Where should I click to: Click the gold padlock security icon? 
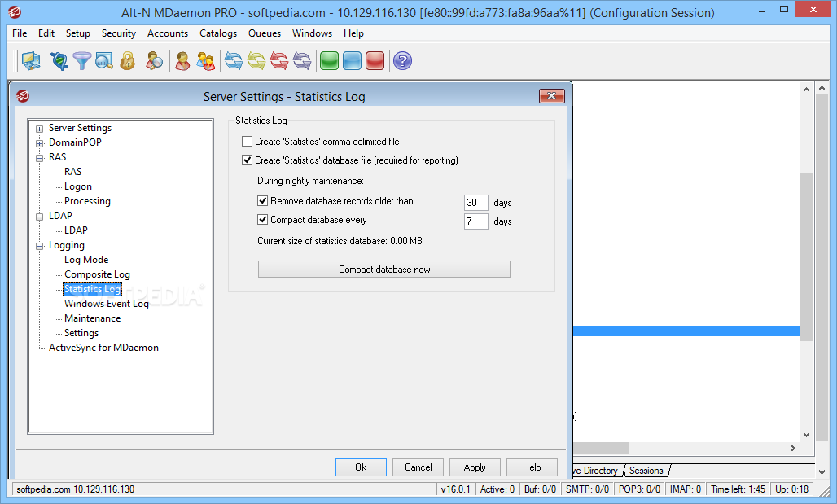pyautogui.click(x=128, y=61)
